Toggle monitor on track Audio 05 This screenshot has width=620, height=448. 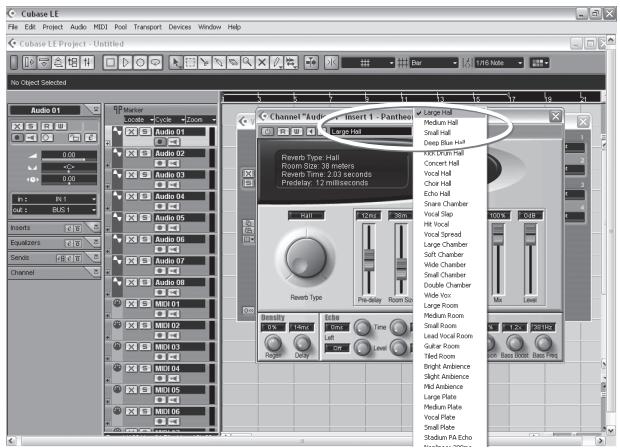pyautogui.click(x=174, y=227)
